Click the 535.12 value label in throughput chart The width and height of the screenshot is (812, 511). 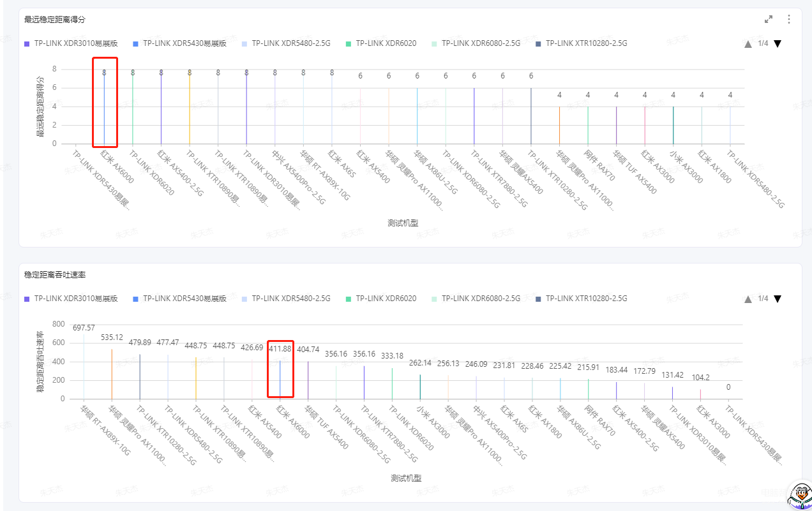tap(112, 337)
